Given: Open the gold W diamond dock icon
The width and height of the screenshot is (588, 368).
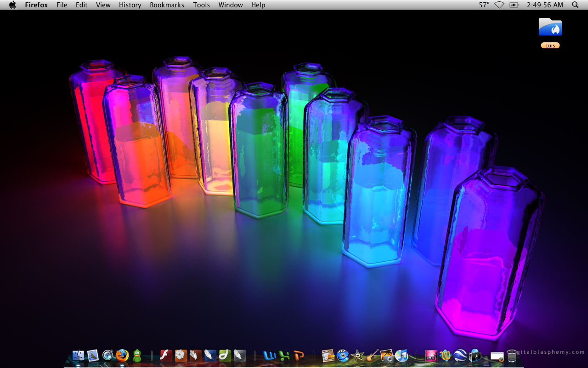Looking at the screenshot, I should (446, 356).
